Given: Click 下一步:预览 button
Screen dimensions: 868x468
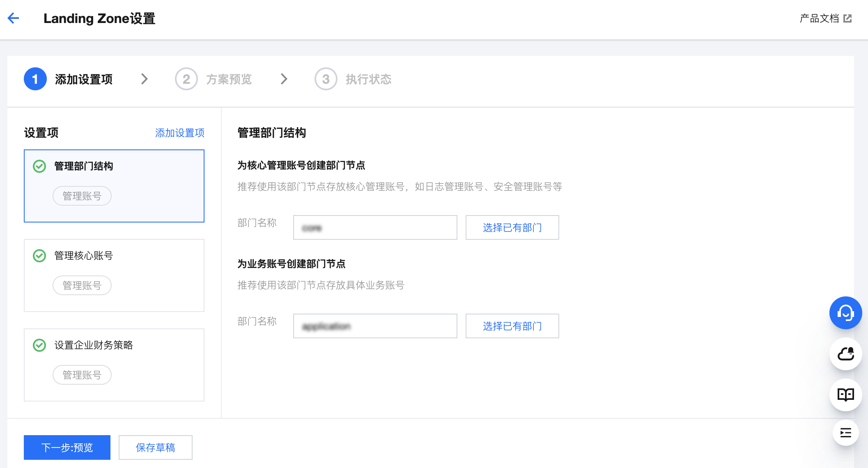Looking at the screenshot, I should (x=67, y=447).
